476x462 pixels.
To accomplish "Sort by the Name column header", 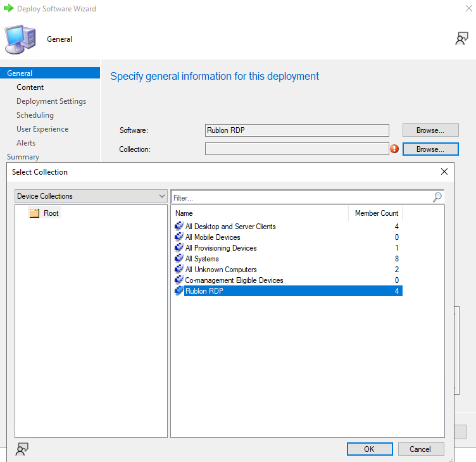I will click(260, 213).
